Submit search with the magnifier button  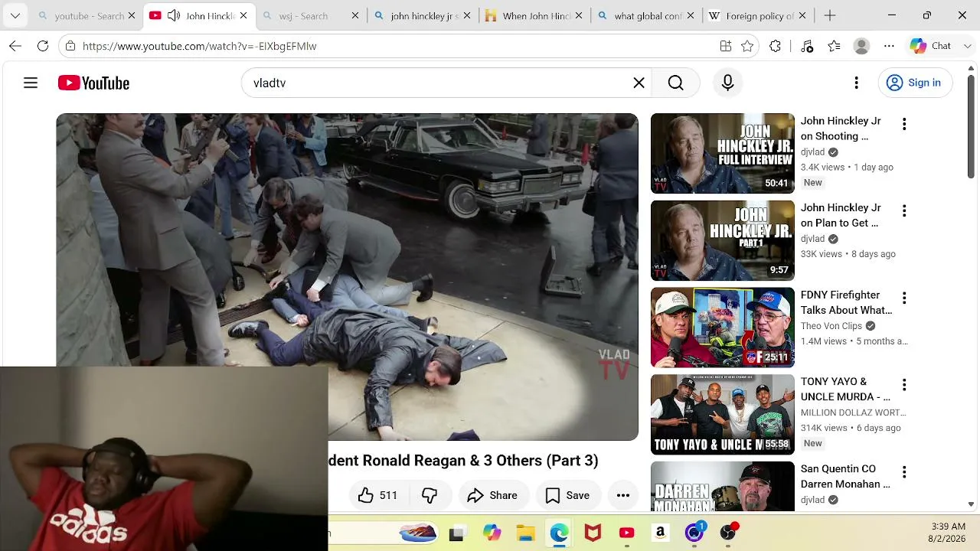675,83
